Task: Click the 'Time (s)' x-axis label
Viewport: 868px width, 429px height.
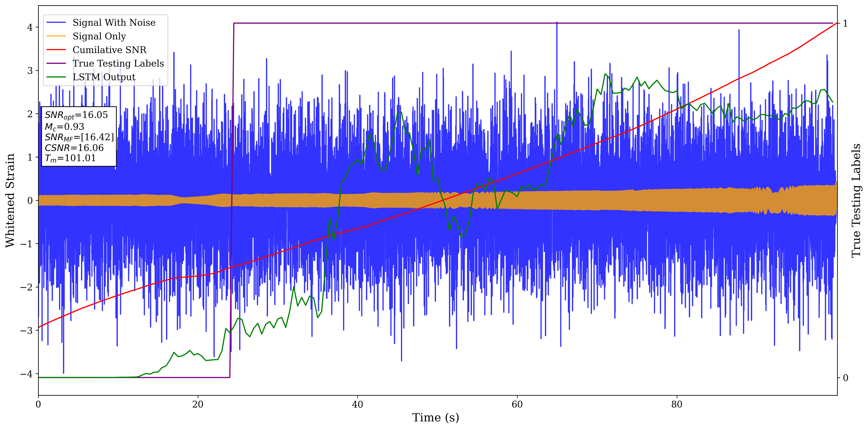Action: [x=435, y=418]
